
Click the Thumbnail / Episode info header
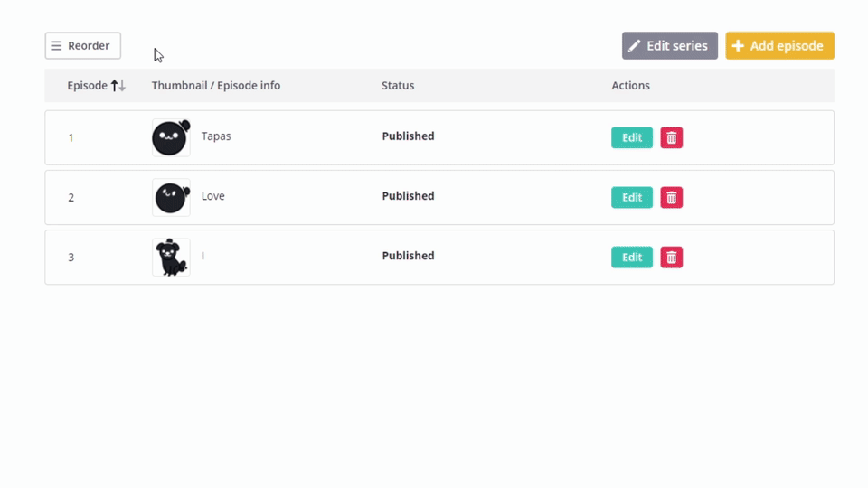coord(216,85)
